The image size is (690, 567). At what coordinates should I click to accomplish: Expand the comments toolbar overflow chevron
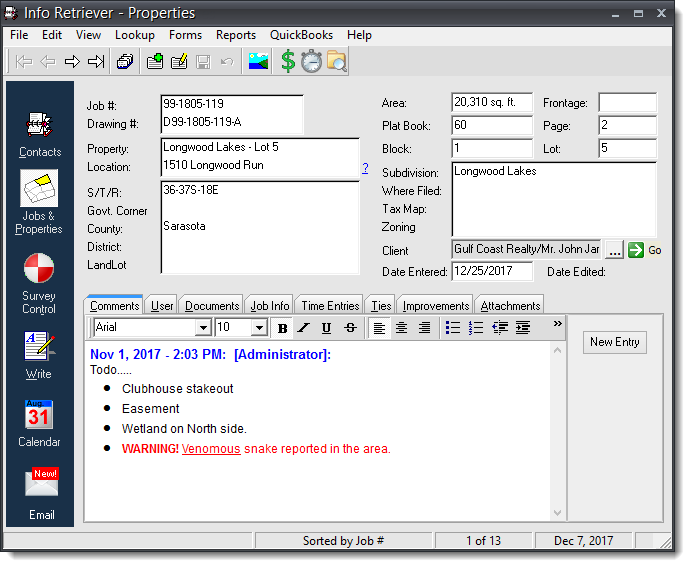pyautogui.click(x=557, y=324)
